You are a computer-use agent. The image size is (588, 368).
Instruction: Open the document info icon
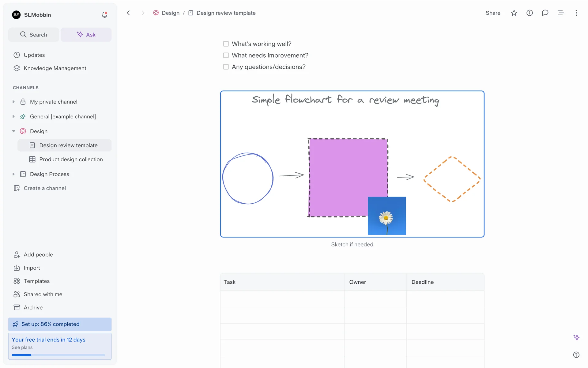530,13
